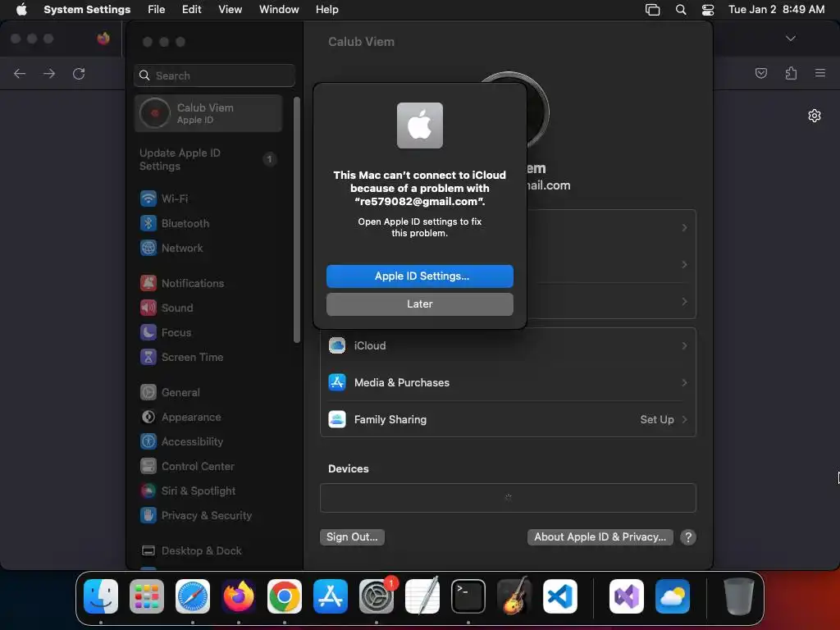Open Launchpad from the Dock
The width and height of the screenshot is (840, 630).
click(147, 596)
